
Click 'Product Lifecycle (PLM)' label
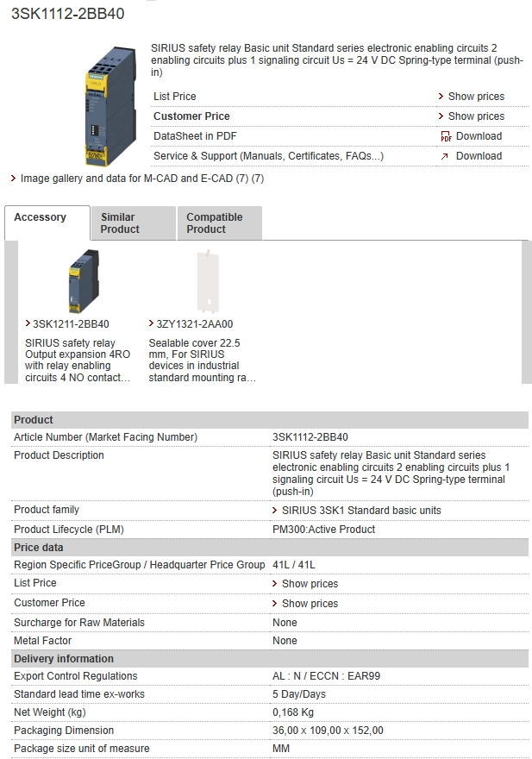[69, 530]
